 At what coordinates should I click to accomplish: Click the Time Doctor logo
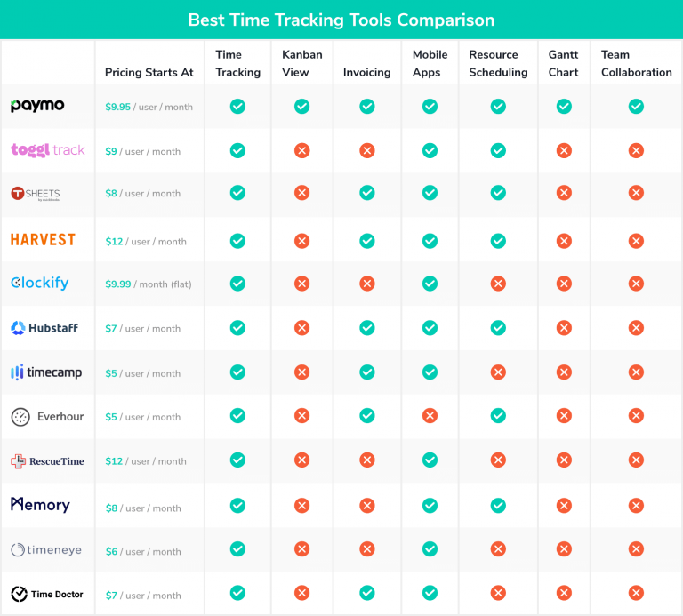click(x=47, y=594)
